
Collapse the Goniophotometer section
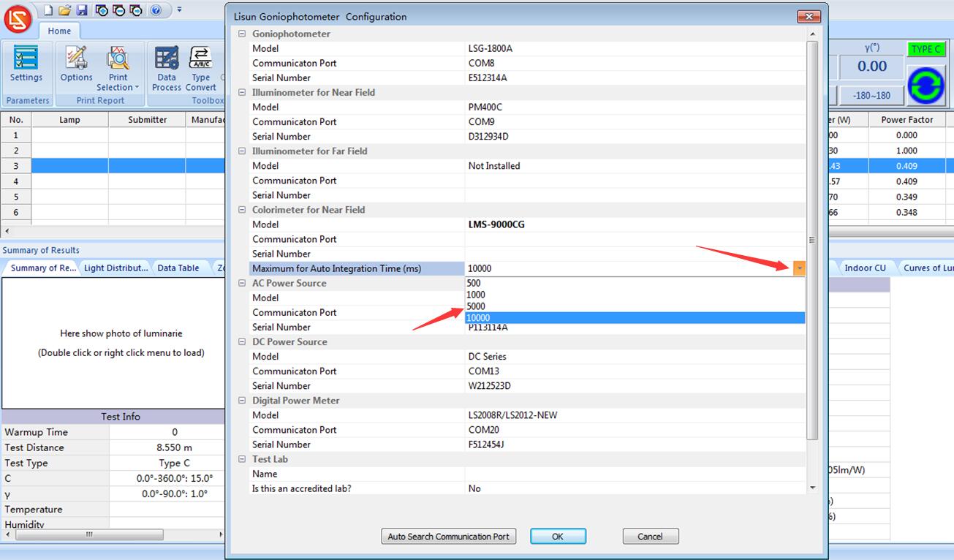click(242, 34)
